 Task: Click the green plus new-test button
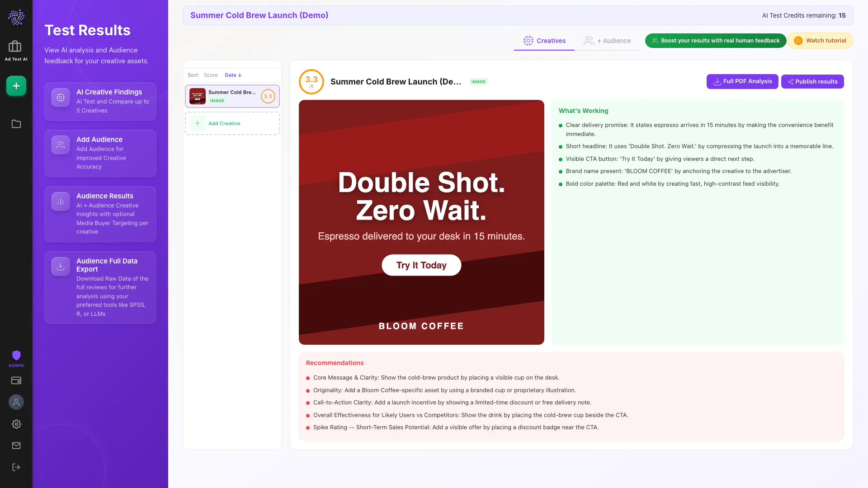click(x=16, y=86)
